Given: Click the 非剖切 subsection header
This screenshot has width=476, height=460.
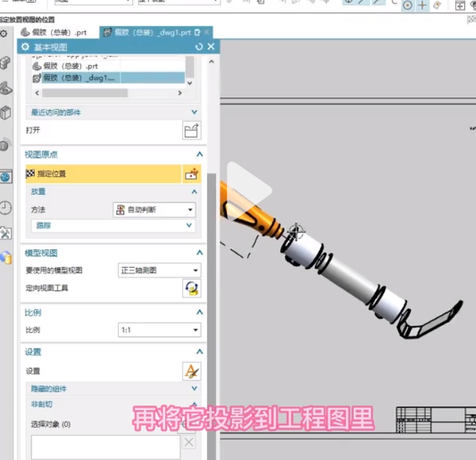Looking at the screenshot, I should 113,404.
